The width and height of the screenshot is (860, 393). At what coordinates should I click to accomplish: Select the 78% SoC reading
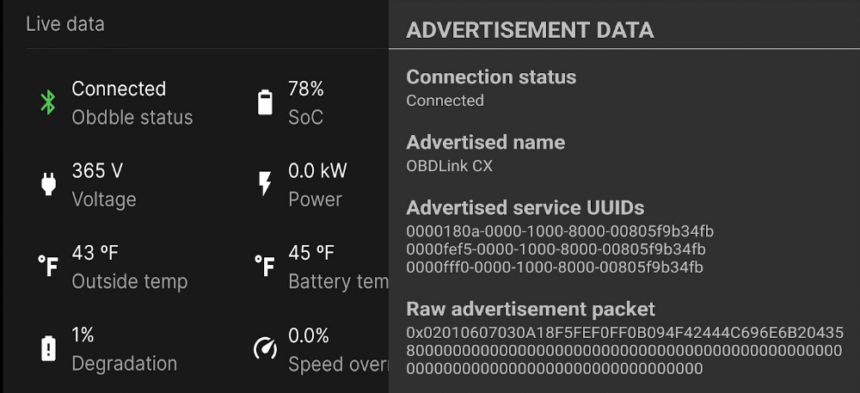point(306,102)
